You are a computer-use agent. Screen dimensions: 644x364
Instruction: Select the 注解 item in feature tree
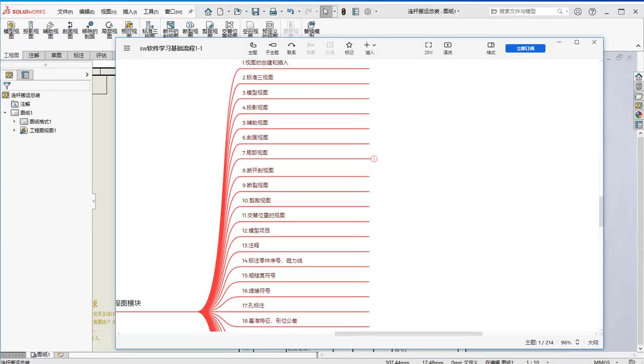[x=21, y=104]
